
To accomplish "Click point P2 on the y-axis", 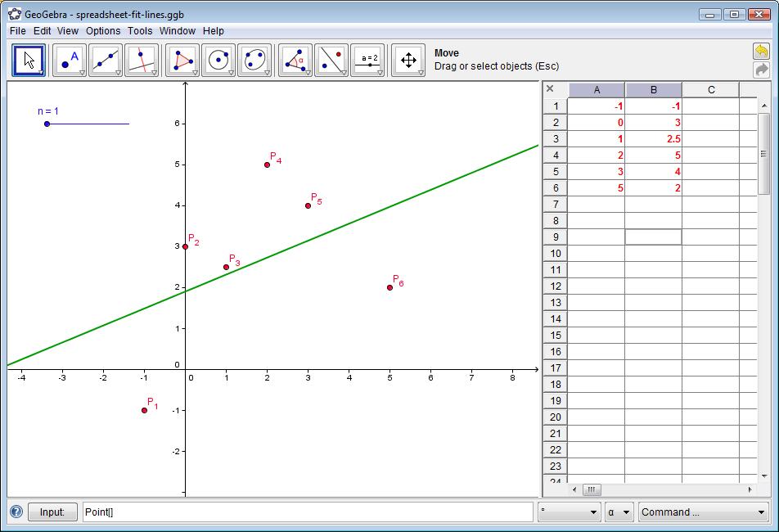I will point(185,246).
